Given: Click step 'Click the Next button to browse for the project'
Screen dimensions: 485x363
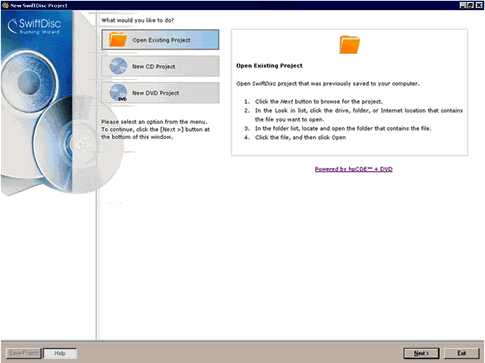Looking at the screenshot, I should pyautogui.click(x=319, y=102).
